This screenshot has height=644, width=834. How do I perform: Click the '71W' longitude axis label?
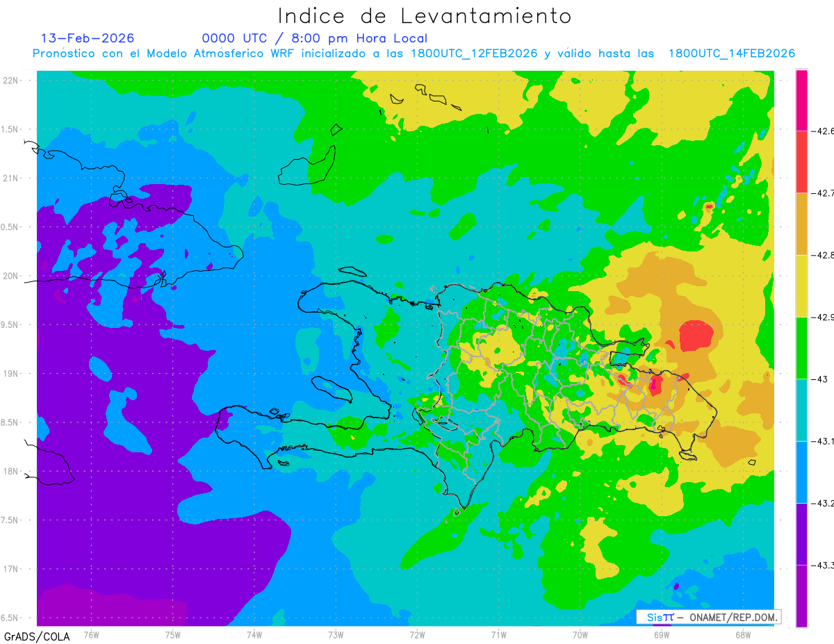tap(498, 635)
